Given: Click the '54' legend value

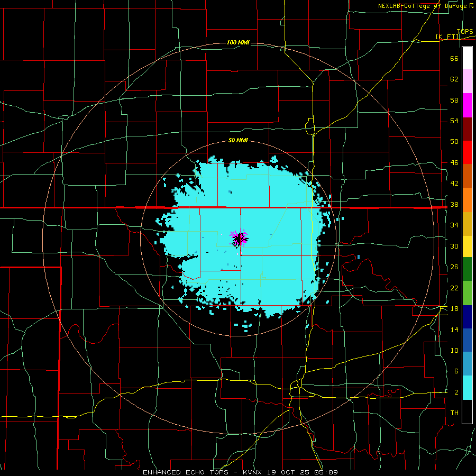Looking at the screenshot, I should pyautogui.click(x=454, y=121).
